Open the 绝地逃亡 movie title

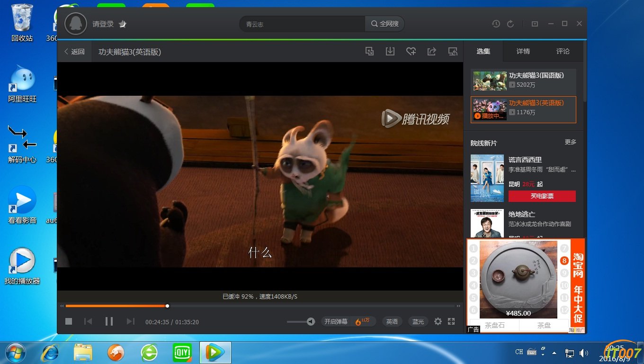(522, 214)
